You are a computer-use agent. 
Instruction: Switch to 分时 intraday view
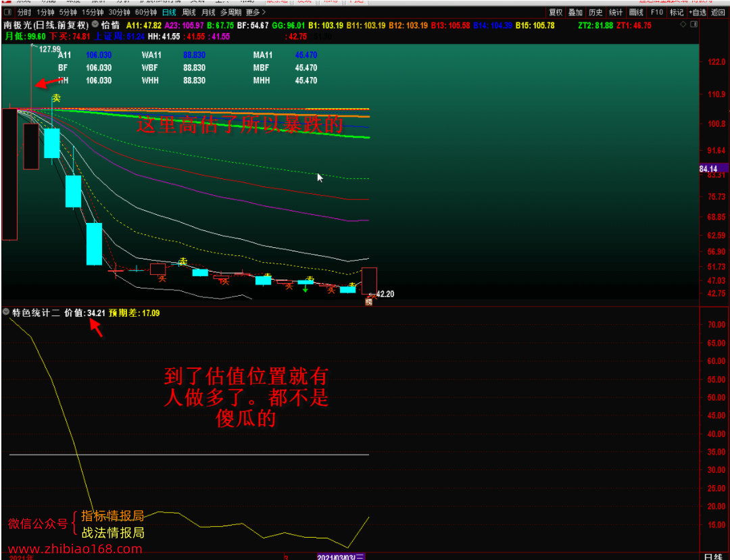[x=24, y=13]
